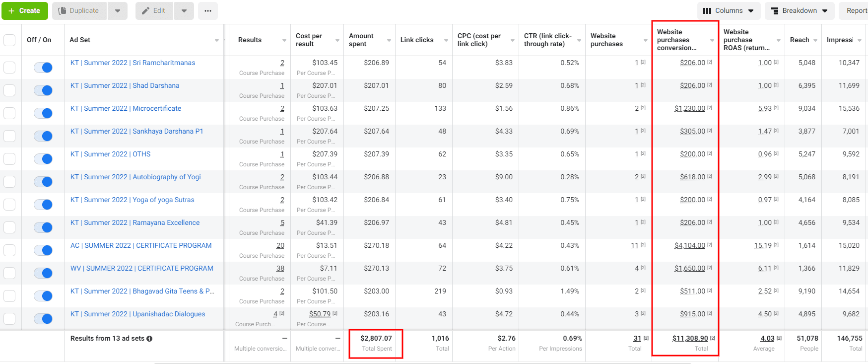Sort by the Impressions column header

840,40
